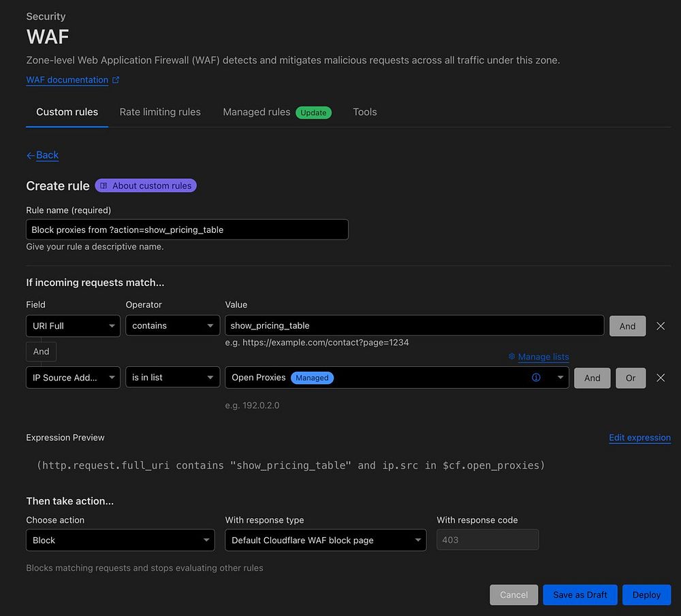681x616 pixels.
Task: Click the 403 response code field
Action: tap(488, 540)
